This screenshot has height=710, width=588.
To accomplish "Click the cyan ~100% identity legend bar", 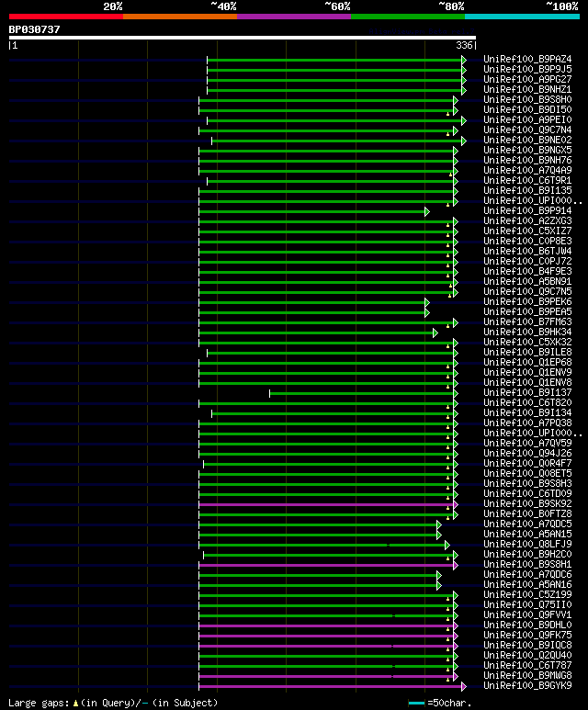I will click(523, 17).
